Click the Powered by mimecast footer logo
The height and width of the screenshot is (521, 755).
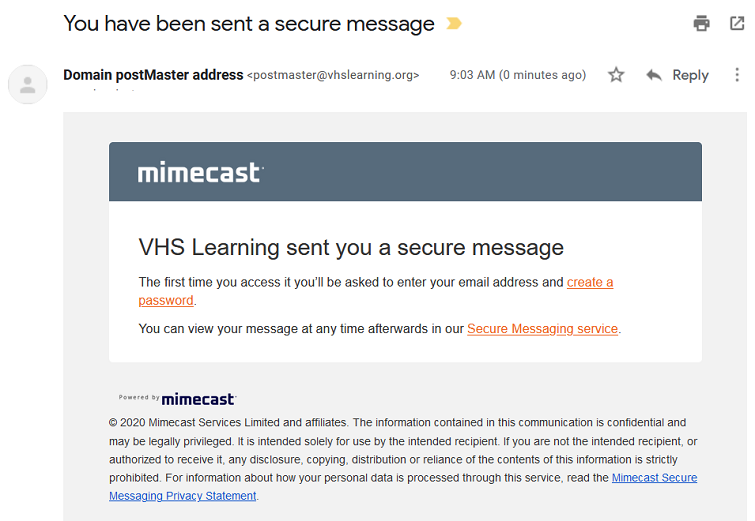pyautogui.click(x=177, y=398)
